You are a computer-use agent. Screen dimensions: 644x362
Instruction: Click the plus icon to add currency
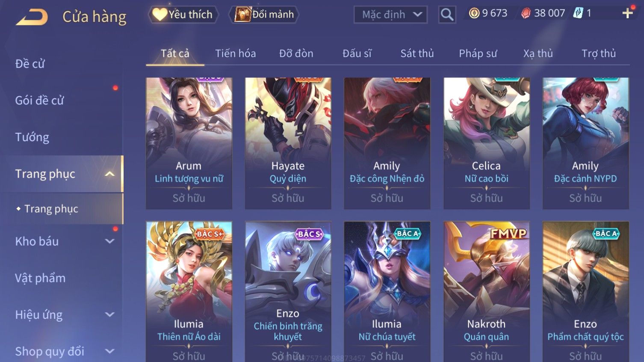pyautogui.click(x=627, y=13)
